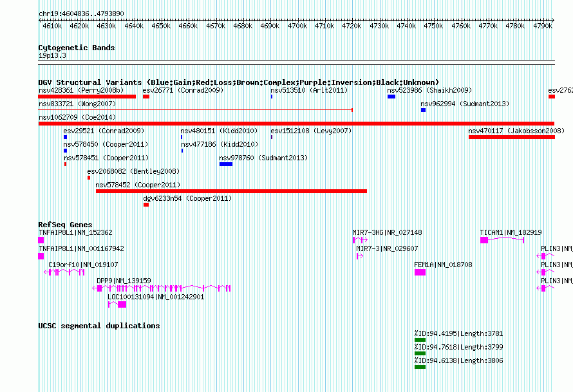The width and height of the screenshot is (573, 392).
Task: Click the MIR7-3 small arrow glyph
Action: (x=360, y=256)
